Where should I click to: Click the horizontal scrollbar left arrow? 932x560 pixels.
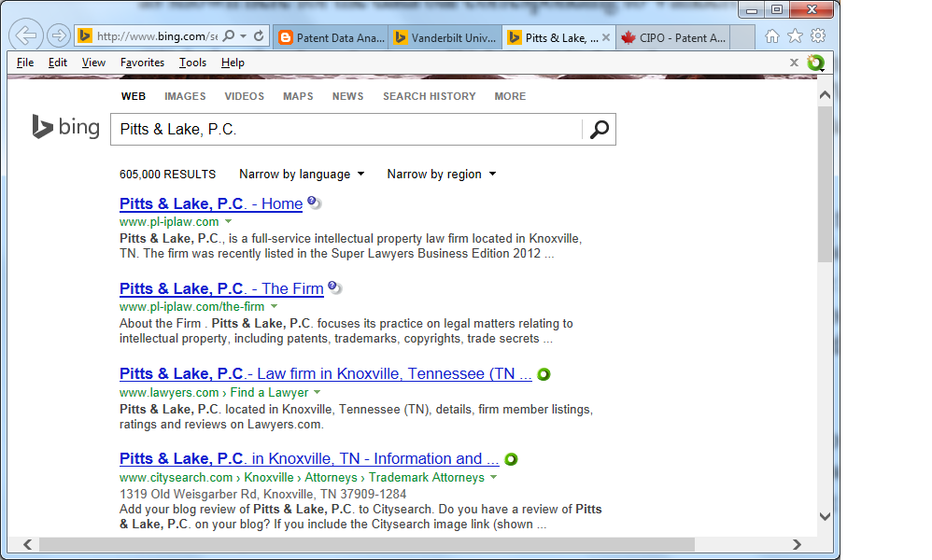tap(27, 544)
